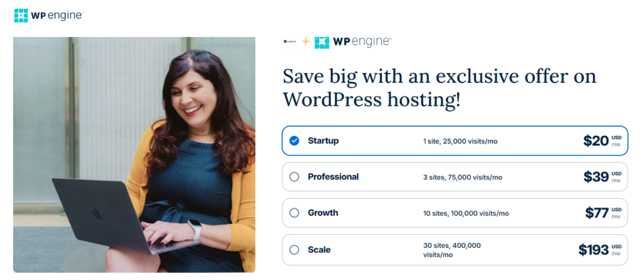Click the Startup plan name label
The width and height of the screenshot is (644, 280).
(323, 141)
